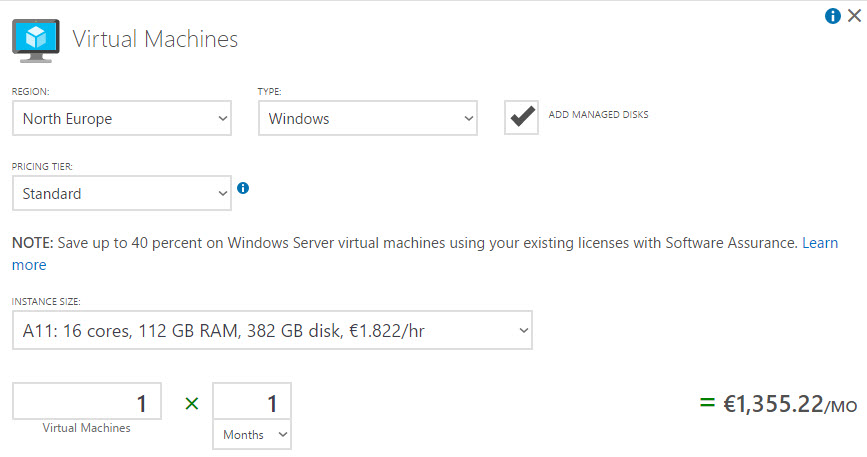Open the info icon at top right
This screenshot has width=867, height=457.
tap(832, 16)
